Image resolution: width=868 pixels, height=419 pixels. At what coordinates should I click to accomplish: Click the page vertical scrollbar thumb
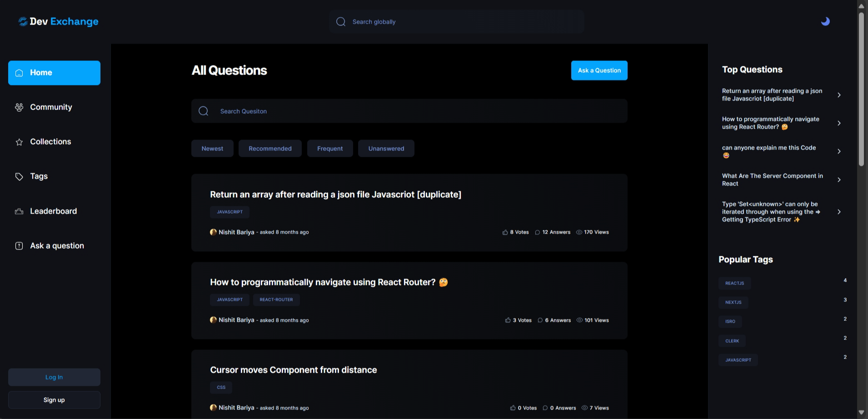861,89
